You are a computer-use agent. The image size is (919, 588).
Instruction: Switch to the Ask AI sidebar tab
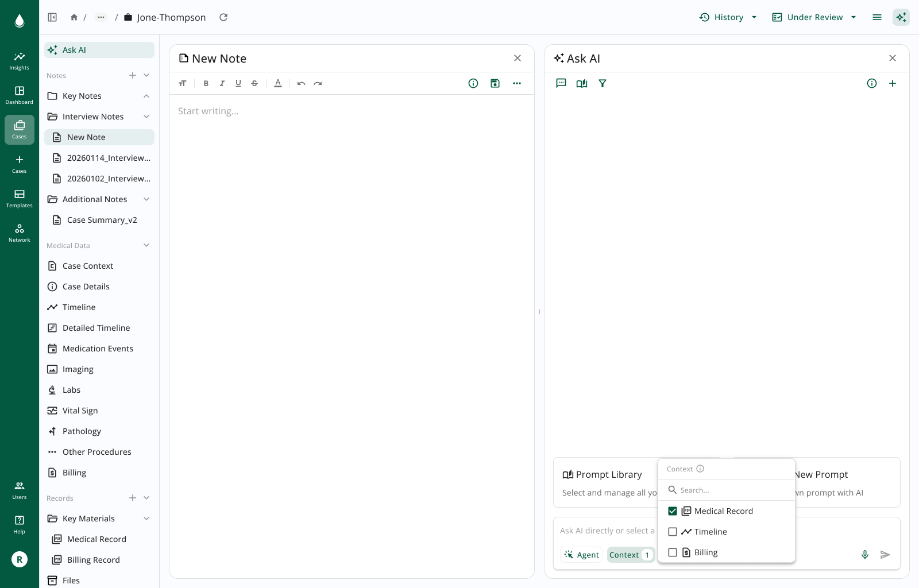coord(74,50)
